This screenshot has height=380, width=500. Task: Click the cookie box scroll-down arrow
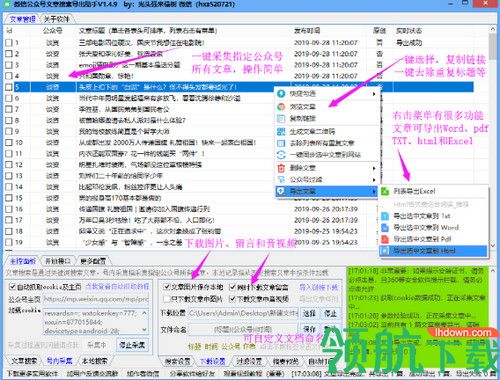[145, 330]
